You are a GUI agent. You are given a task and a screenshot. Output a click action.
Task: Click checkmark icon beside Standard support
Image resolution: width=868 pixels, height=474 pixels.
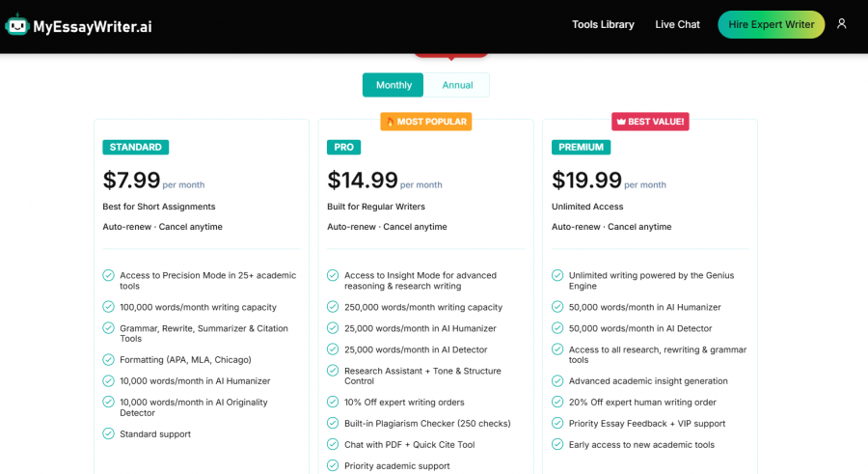(x=108, y=434)
